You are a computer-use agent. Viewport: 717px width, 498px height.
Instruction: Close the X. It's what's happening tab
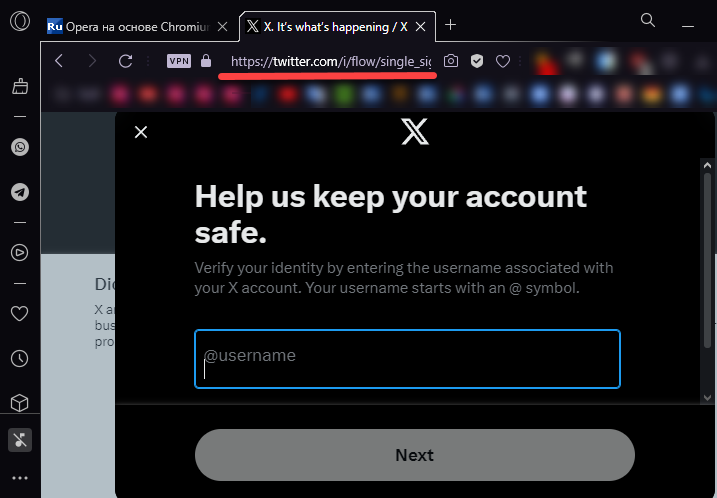point(421,27)
